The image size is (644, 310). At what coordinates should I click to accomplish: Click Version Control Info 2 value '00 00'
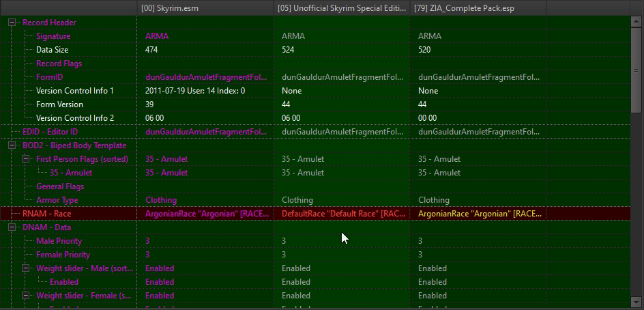[x=427, y=118]
